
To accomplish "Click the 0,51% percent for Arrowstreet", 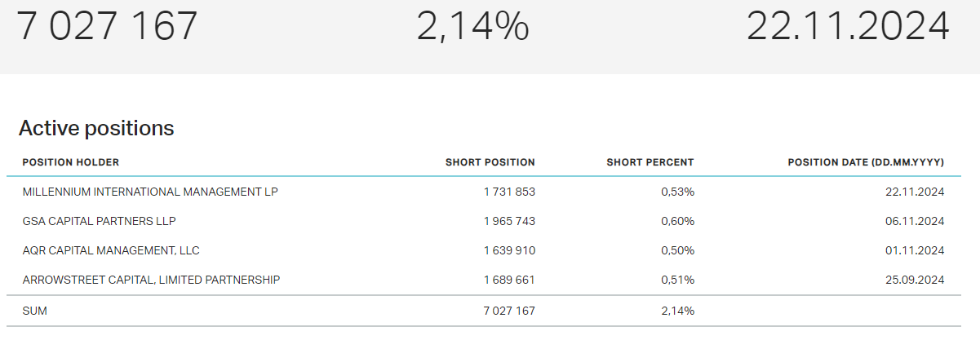I will coord(678,280).
